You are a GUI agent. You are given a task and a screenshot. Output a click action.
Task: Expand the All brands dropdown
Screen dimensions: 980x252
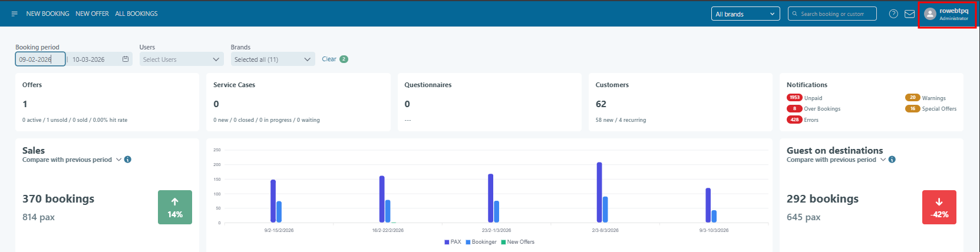coord(745,14)
